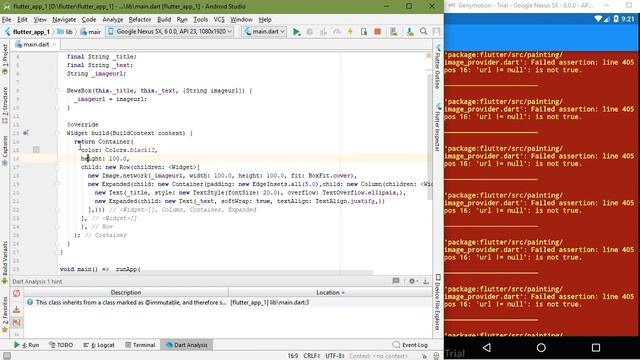
Task: Collapse fold marker at NewsBox constructor
Action: coord(58,91)
